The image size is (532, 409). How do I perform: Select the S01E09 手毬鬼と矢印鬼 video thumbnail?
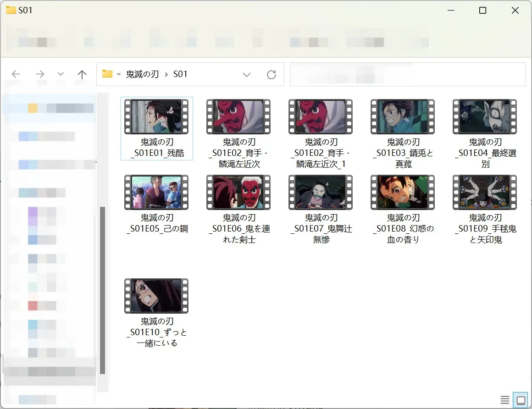pos(485,192)
